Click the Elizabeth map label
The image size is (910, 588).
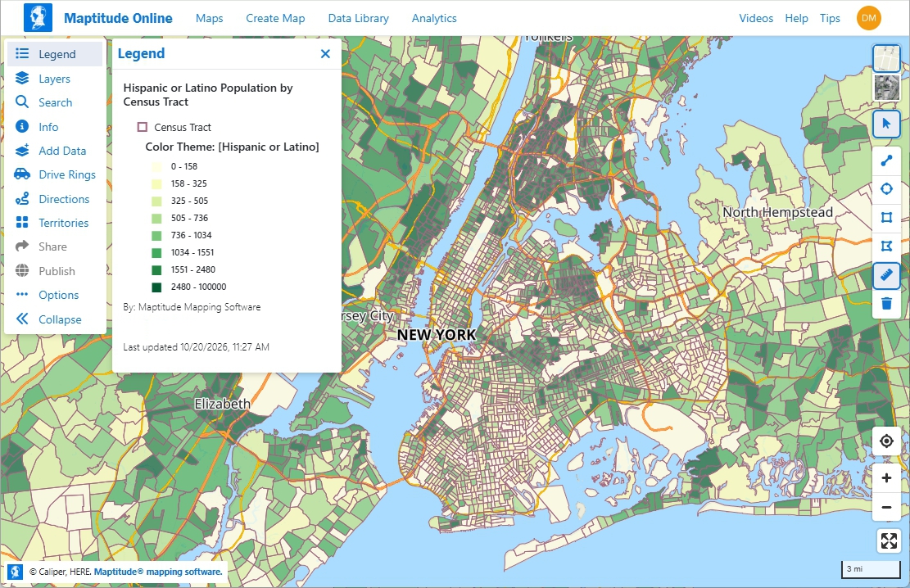pos(222,404)
